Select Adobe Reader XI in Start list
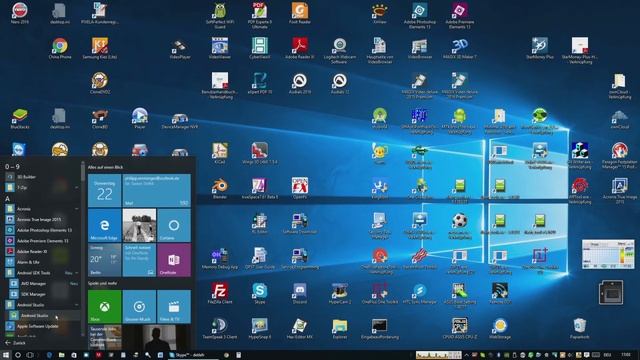 pos(41,251)
